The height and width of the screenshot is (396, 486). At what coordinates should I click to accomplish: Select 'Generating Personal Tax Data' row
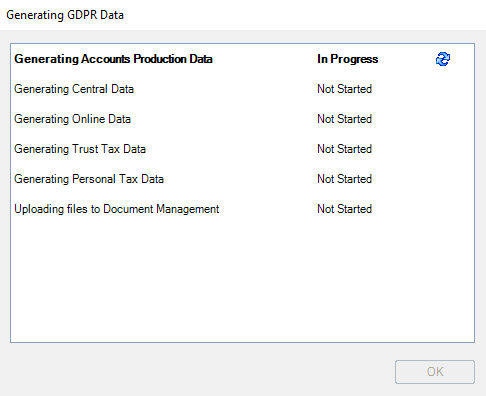coord(242,179)
